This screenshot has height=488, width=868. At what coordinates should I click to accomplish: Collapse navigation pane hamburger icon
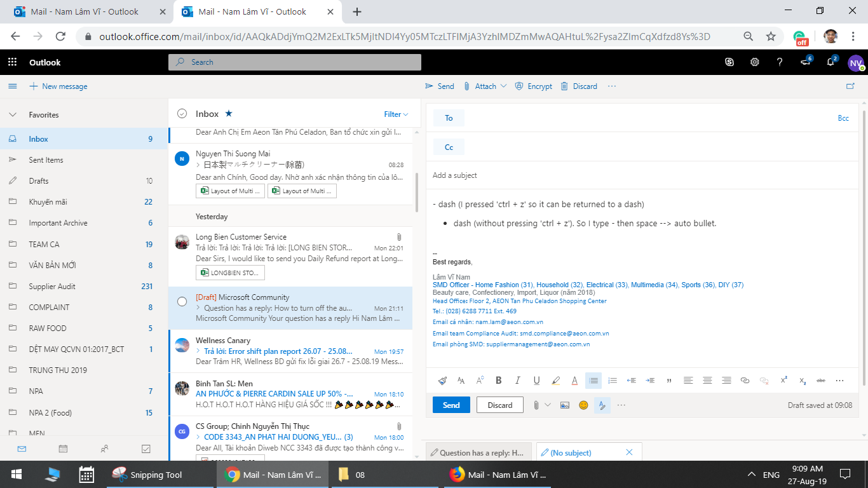coord(12,86)
